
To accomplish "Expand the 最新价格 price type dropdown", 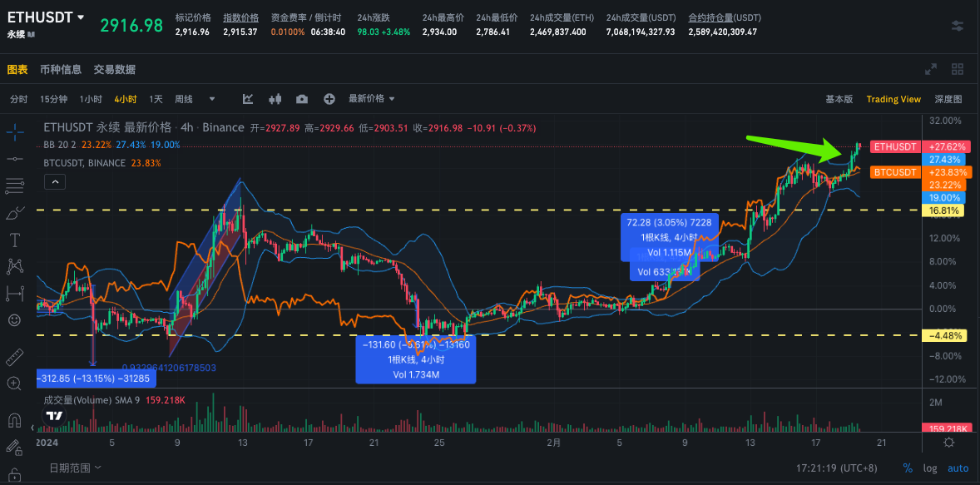I will 371,99.
